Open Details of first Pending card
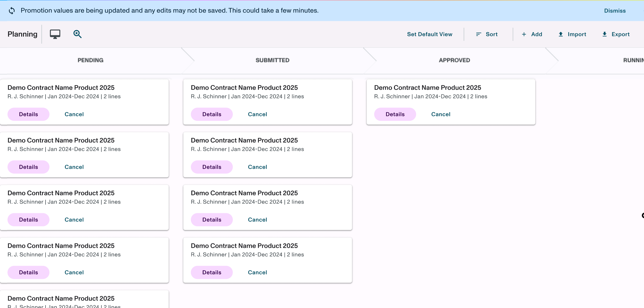This screenshot has height=308, width=644. (x=28, y=114)
